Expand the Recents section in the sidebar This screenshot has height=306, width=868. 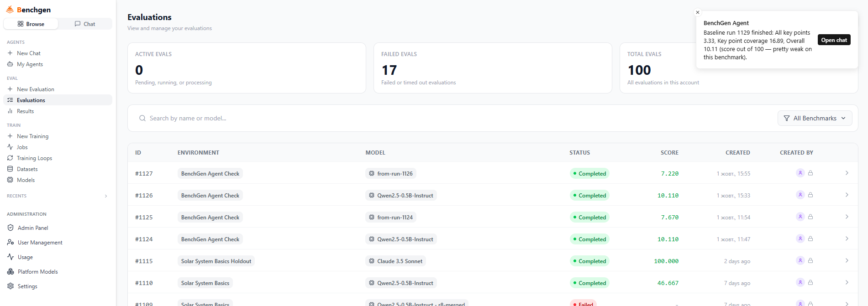pos(106,196)
